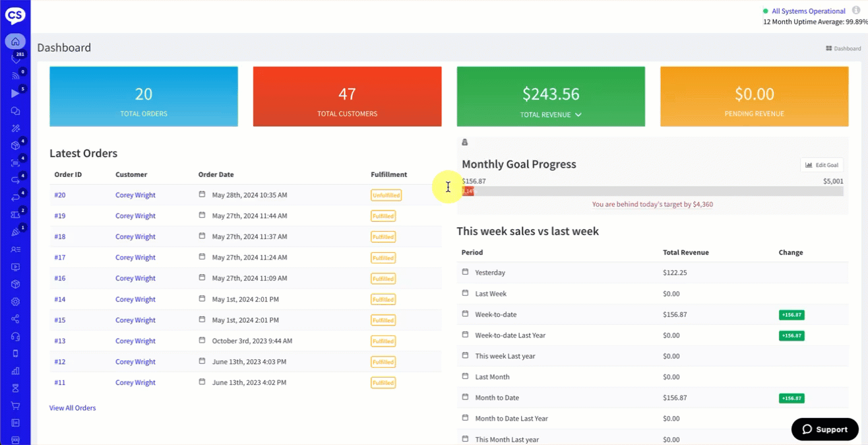Click the shopping cart sidebar icon

pyautogui.click(x=15, y=405)
